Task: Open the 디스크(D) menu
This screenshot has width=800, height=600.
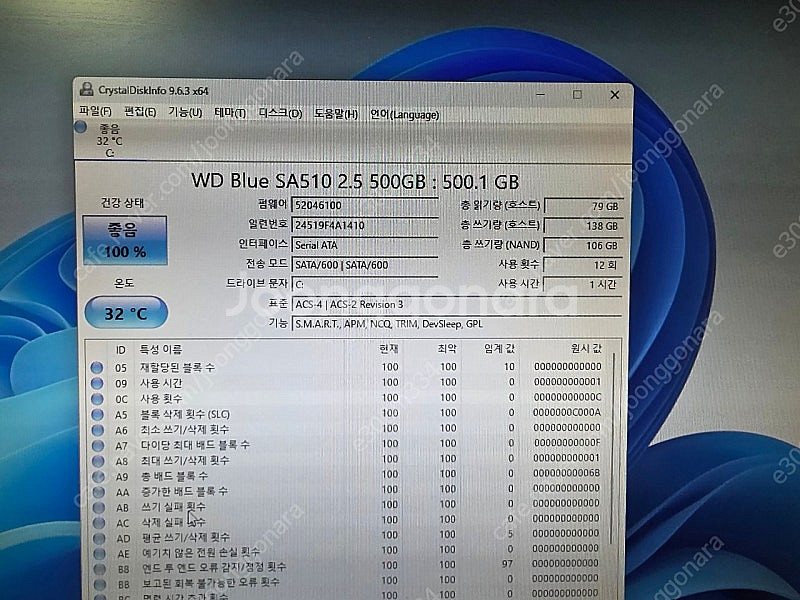Action: (x=280, y=113)
